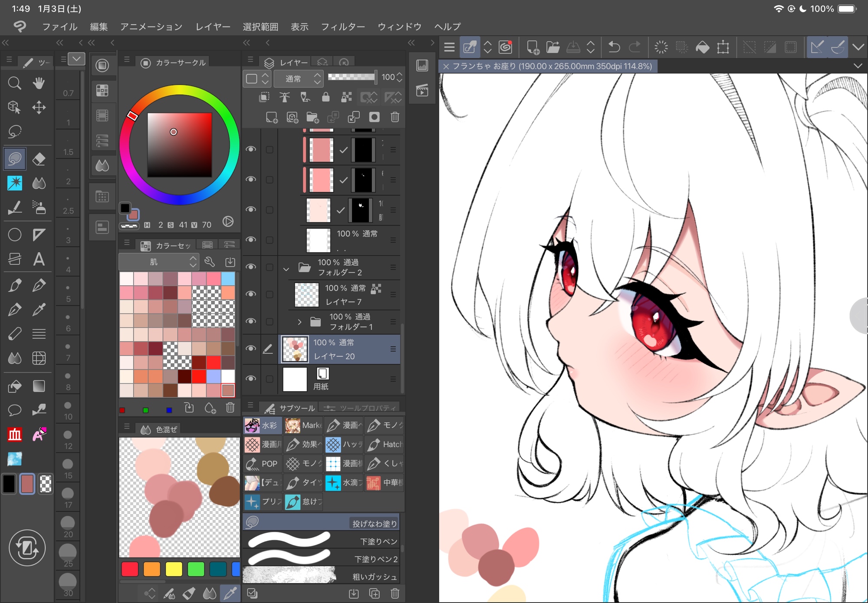The image size is (868, 603).
Task: Choose the eraser tool
Action: [x=39, y=159]
